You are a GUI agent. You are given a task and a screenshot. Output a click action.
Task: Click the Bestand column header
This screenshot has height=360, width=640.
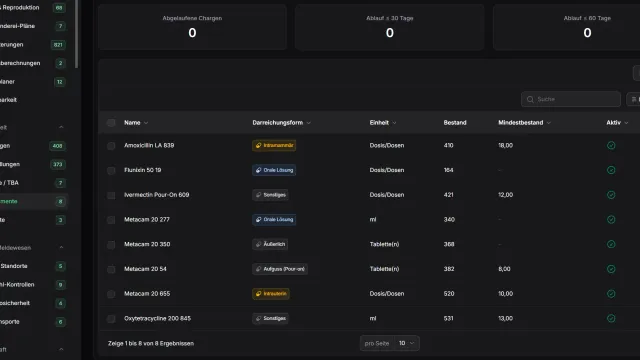pos(455,122)
